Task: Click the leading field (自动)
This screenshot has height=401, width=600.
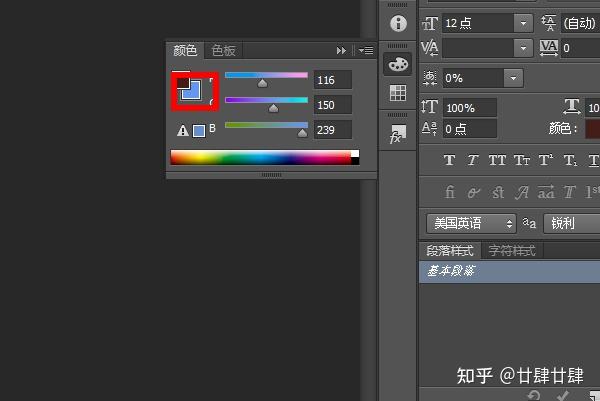Action: click(x=581, y=24)
